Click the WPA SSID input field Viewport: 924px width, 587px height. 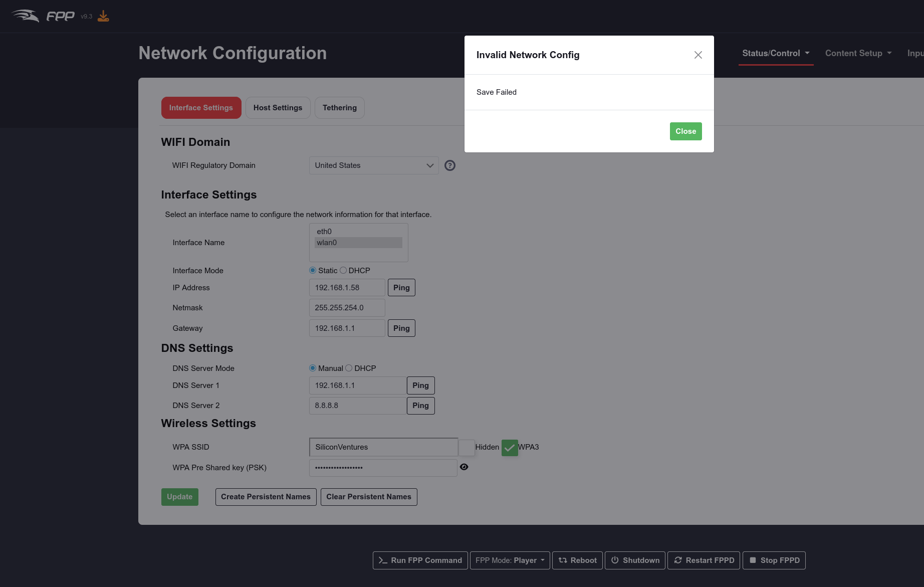coord(383,447)
